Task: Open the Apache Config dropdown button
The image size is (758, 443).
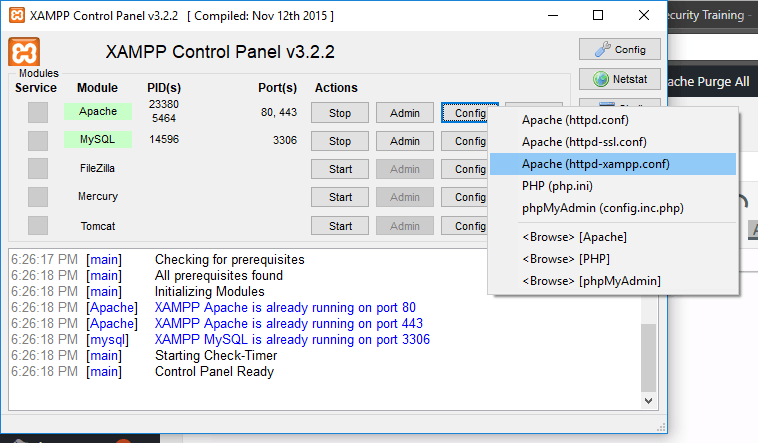Action: coord(469,113)
